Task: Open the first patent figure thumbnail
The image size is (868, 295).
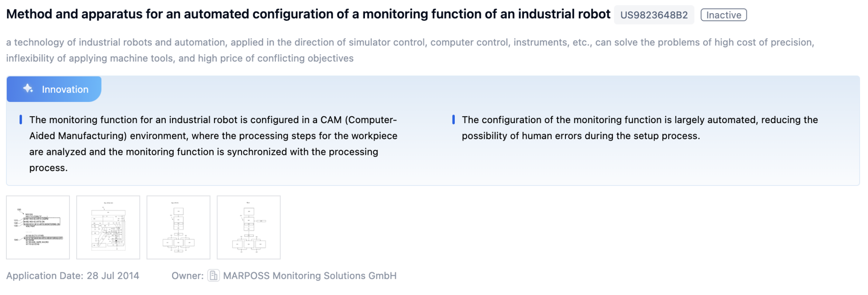Action: (x=39, y=227)
